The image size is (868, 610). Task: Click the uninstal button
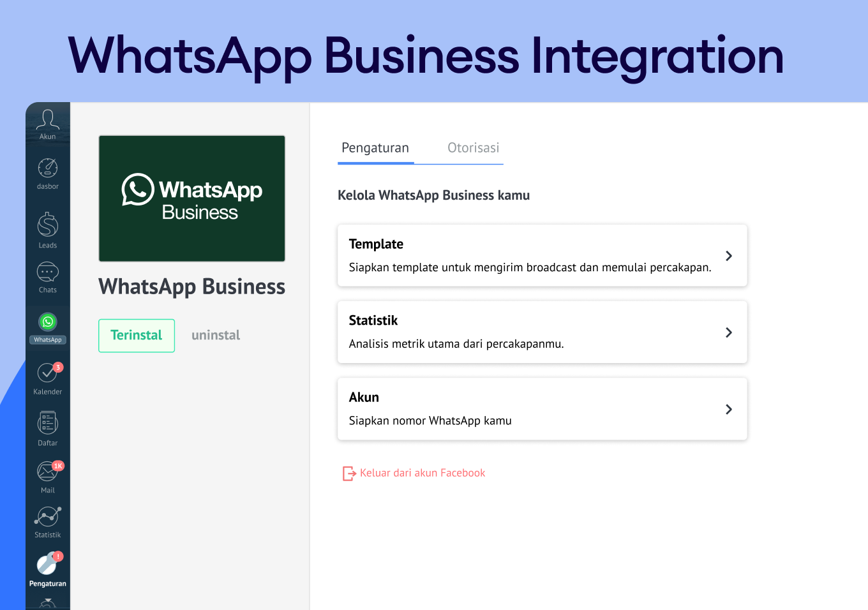coord(216,336)
